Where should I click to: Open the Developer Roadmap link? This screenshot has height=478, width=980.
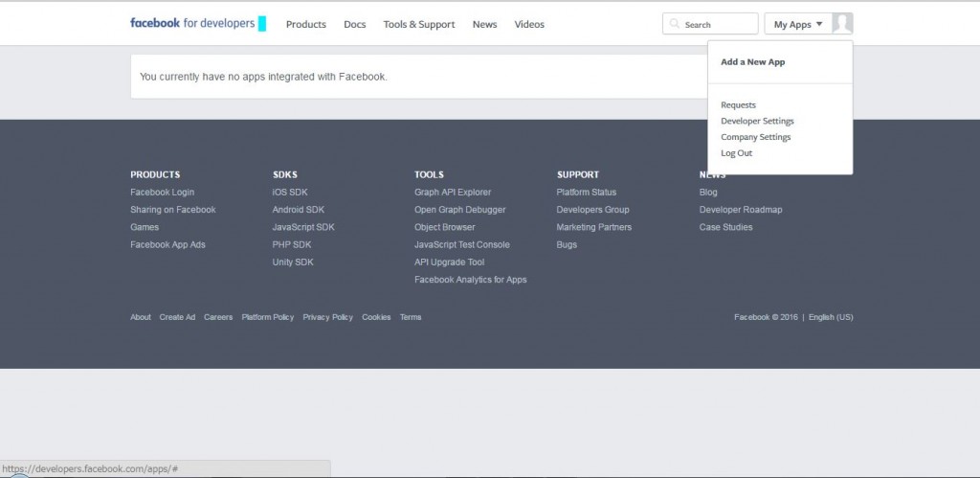point(741,210)
